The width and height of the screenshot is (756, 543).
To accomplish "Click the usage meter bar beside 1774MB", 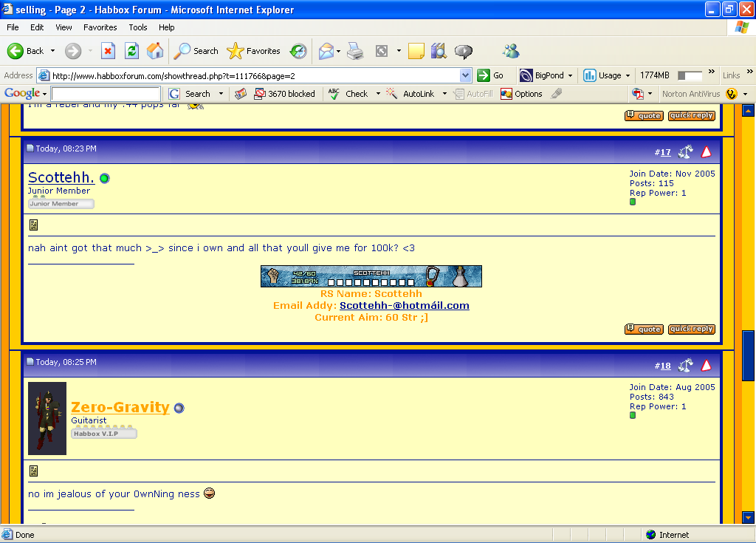I will (690, 75).
